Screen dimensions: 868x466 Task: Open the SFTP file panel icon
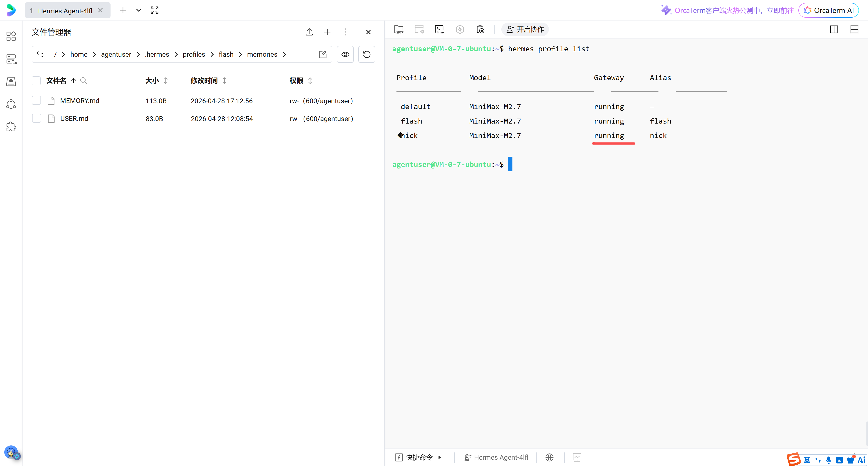point(399,30)
